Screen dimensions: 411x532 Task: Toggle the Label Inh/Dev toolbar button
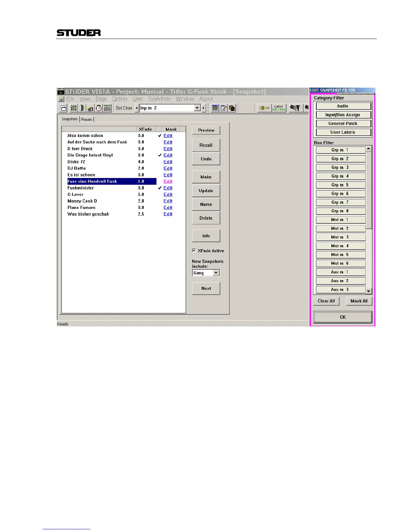[x=279, y=108]
